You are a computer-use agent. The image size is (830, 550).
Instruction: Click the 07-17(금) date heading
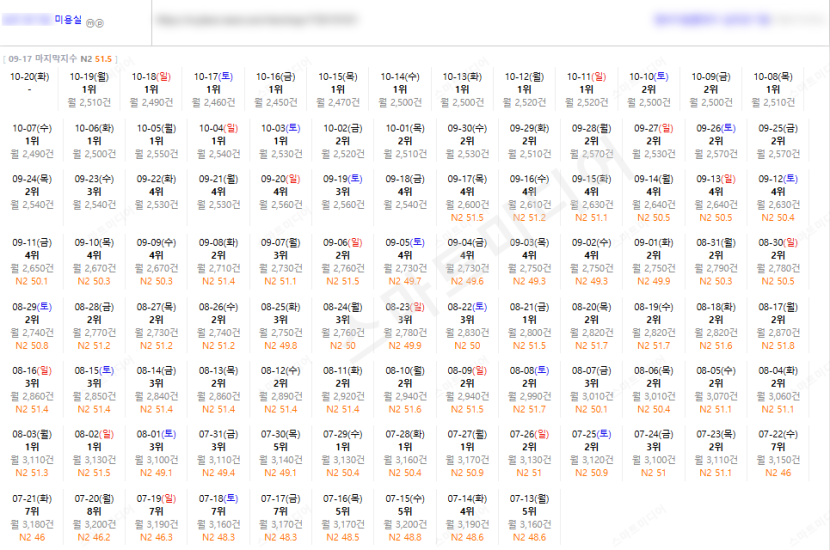[281, 499]
